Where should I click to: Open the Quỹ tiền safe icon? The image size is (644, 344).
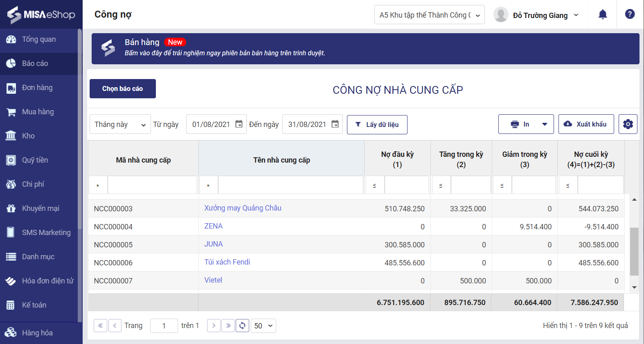click(x=11, y=160)
